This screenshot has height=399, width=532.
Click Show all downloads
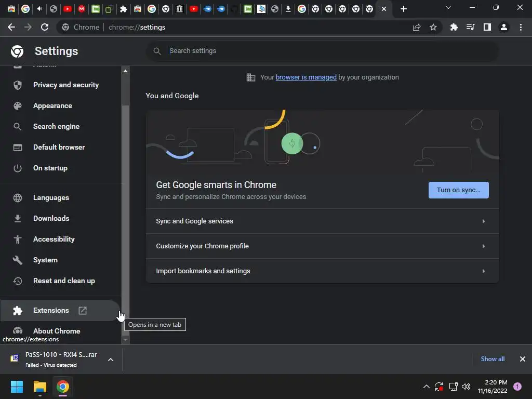[x=493, y=358]
